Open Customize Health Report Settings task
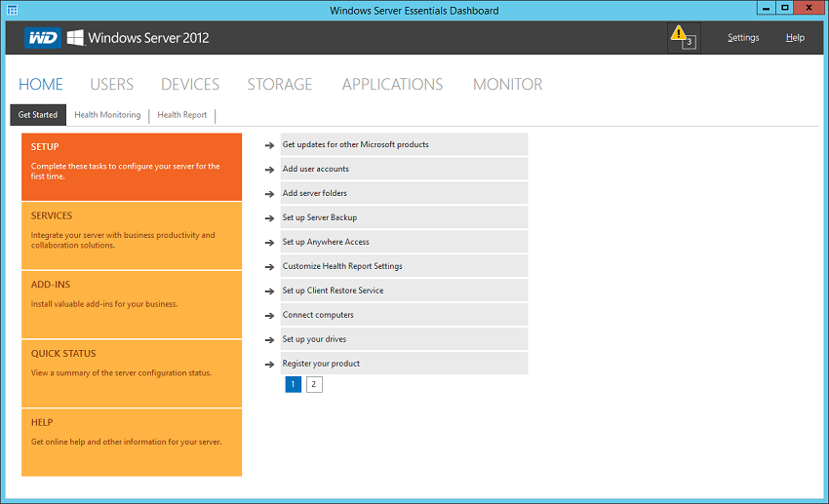Screen dimensions: 829x504 (x=404, y=266)
